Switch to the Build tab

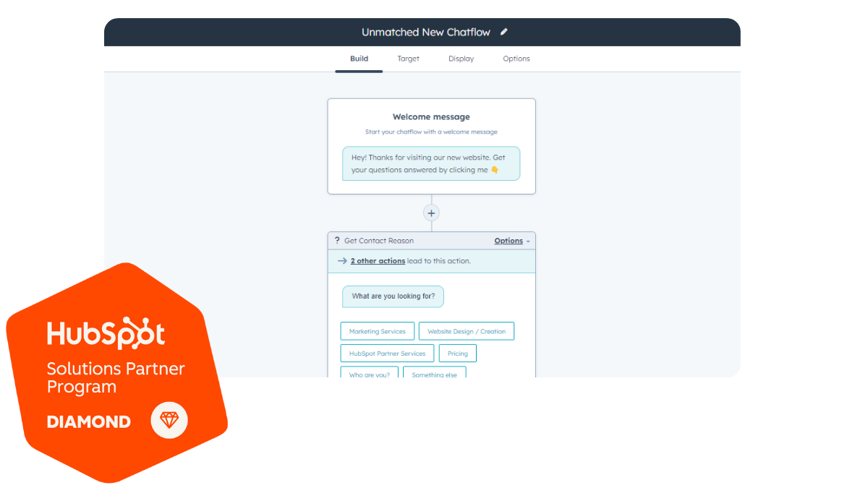pyautogui.click(x=359, y=59)
